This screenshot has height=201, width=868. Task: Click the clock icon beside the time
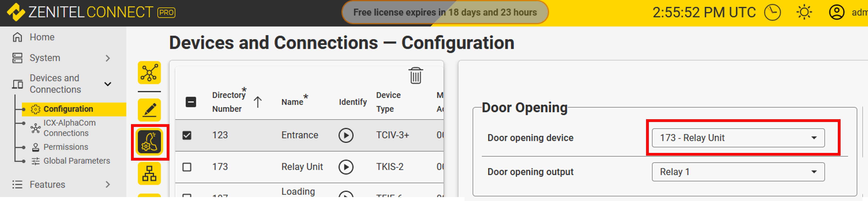[772, 13]
